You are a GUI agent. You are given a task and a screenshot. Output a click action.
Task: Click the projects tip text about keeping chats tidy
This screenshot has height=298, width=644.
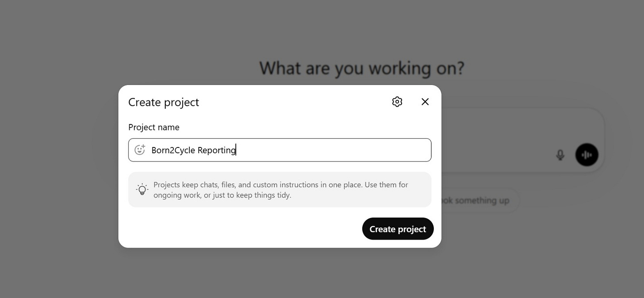(280, 190)
